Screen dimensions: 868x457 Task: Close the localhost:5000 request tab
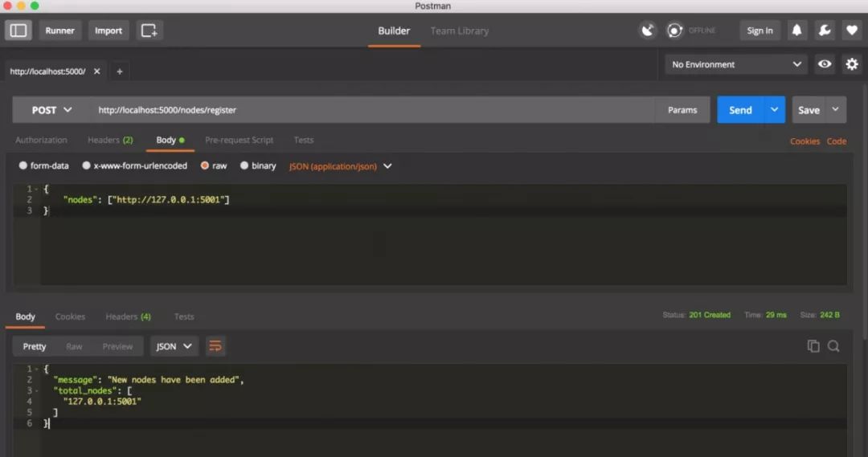coord(97,71)
